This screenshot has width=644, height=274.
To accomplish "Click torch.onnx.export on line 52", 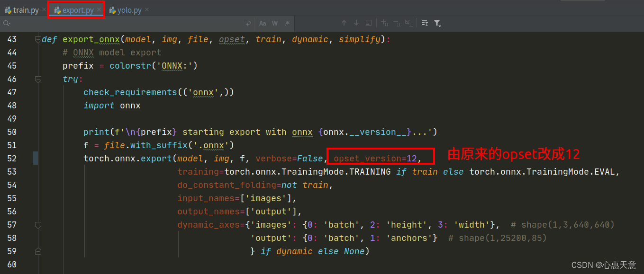I will [127, 159].
